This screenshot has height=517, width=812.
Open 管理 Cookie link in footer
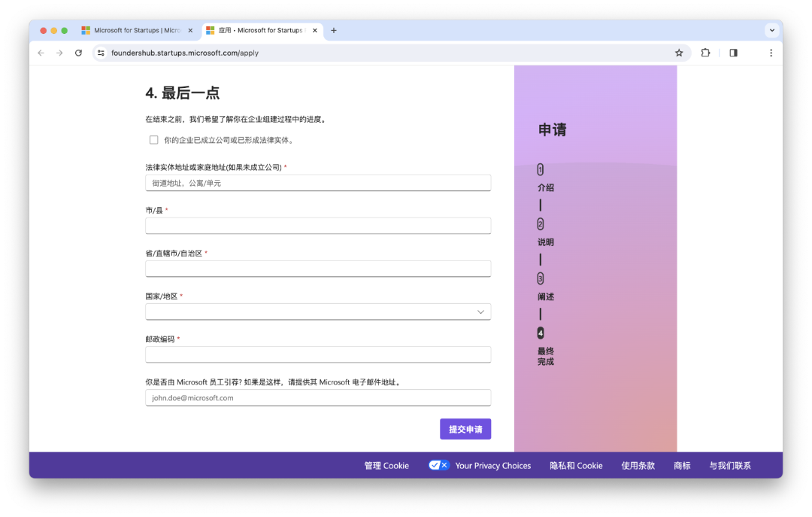[x=386, y=466]
